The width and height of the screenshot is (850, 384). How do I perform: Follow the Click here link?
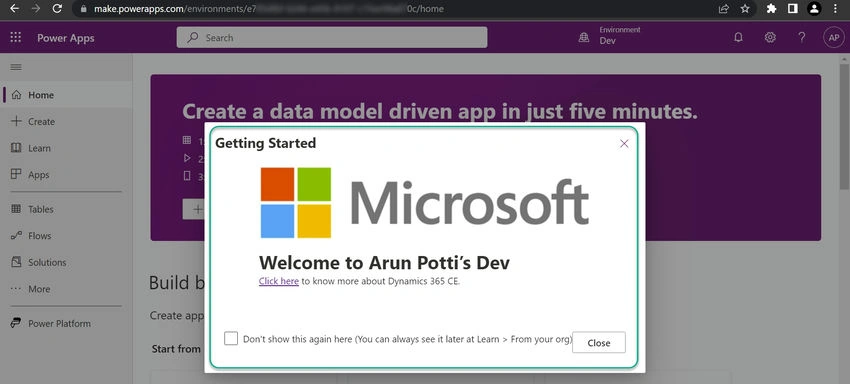tap(279, 281)
